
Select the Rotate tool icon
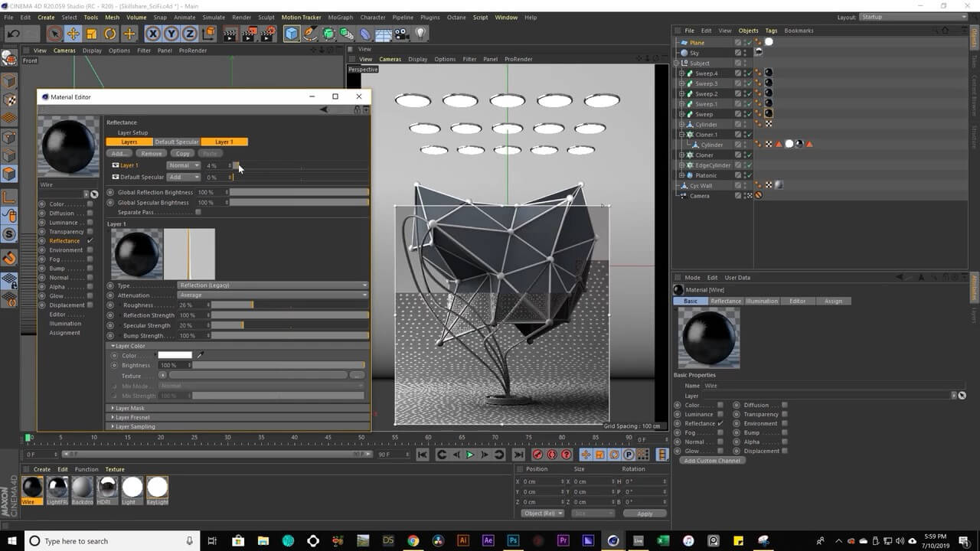pos(110,34)
